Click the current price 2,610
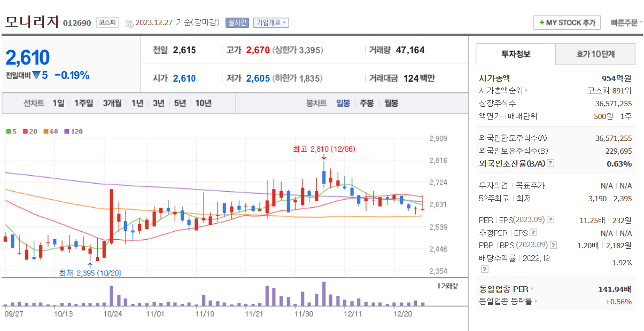This screenshot has width=644, height=331. point(28,58)
